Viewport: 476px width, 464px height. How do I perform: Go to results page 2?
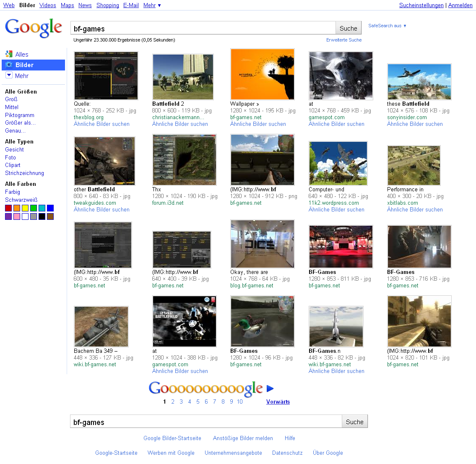tap(173, 402)
